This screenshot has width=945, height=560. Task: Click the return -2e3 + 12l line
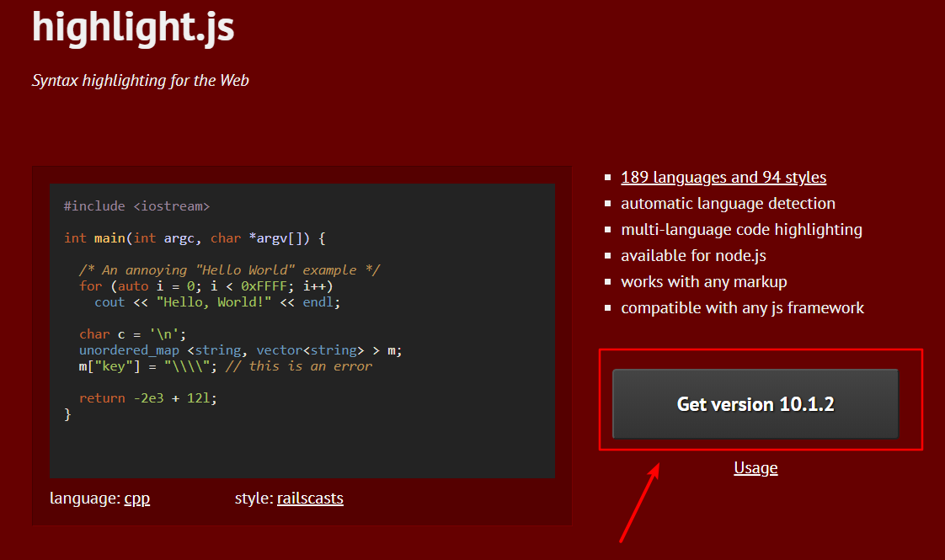147,397
